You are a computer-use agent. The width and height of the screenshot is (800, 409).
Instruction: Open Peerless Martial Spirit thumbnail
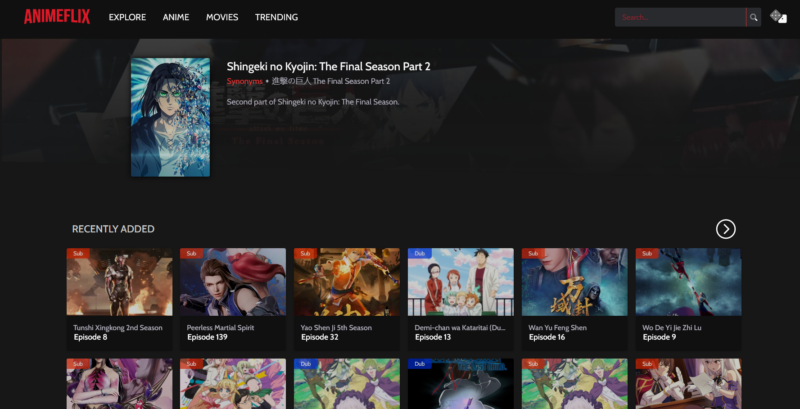(233, 282)
